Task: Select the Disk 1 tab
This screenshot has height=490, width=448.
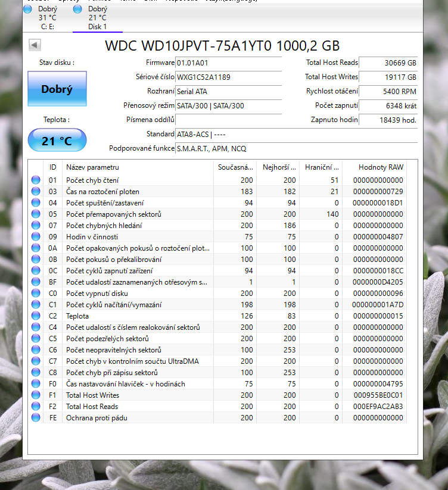Action: click(98, 18)
